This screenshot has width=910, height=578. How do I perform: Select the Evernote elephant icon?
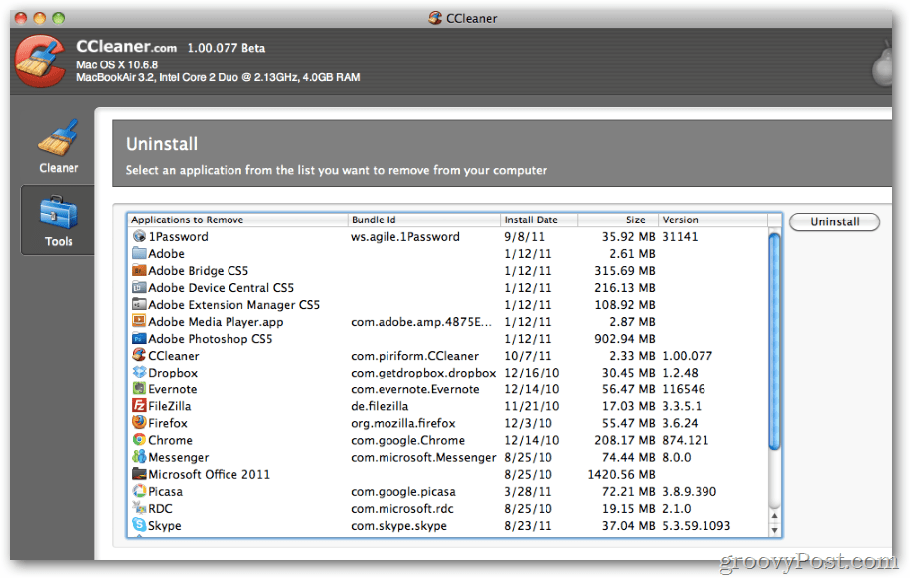(x=139, y=388)
